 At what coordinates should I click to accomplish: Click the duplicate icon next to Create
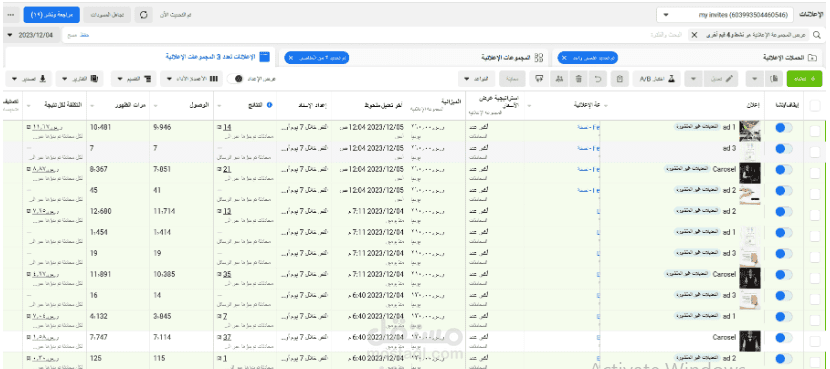[x=774, y=79]
